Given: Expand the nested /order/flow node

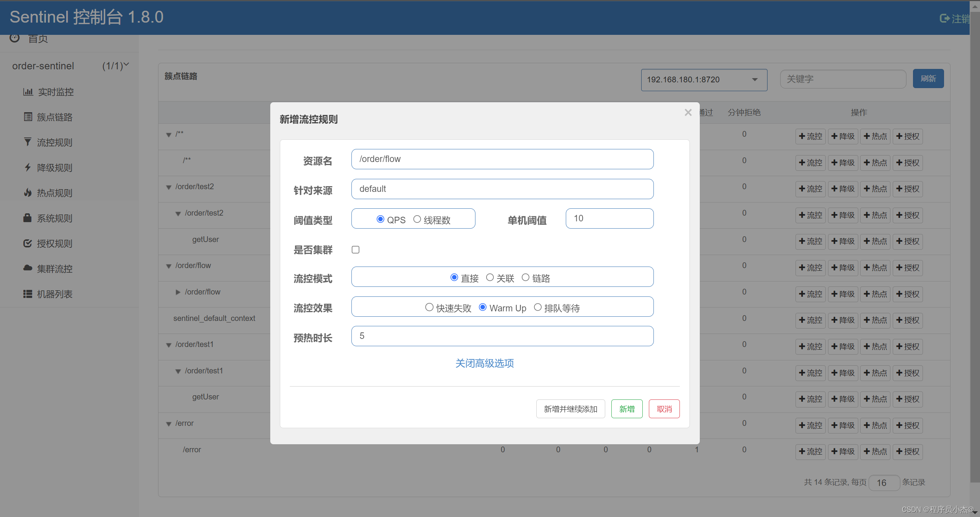Looking at the screenshot, I should pos(178,292).
